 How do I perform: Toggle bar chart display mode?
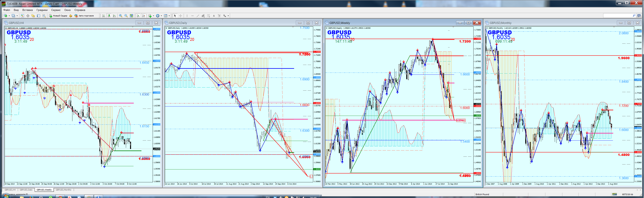103,16
